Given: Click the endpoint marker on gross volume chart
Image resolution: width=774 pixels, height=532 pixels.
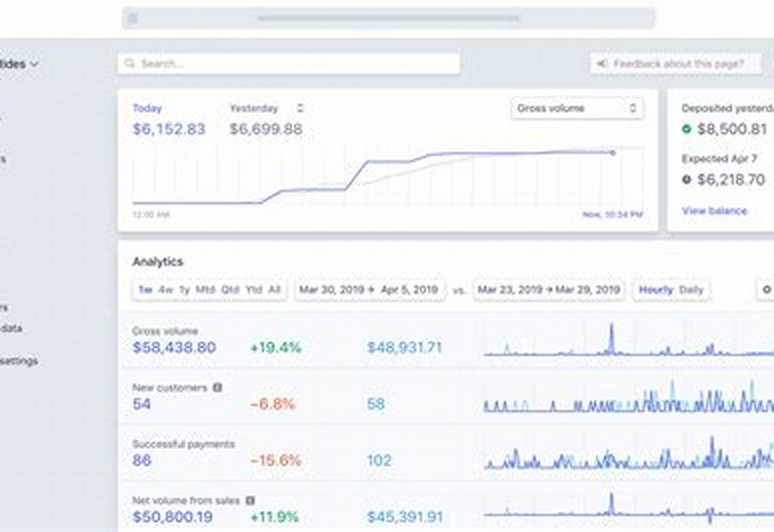Looking at the screenshot, I should [613, 153].
